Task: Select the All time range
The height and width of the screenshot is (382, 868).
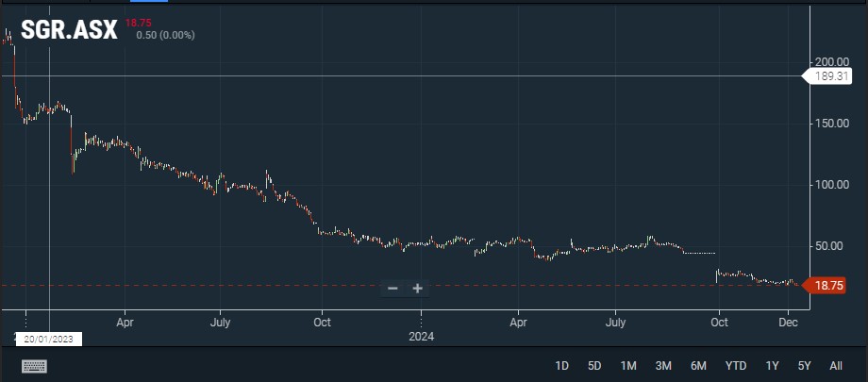Action: [x=836, y=366]
